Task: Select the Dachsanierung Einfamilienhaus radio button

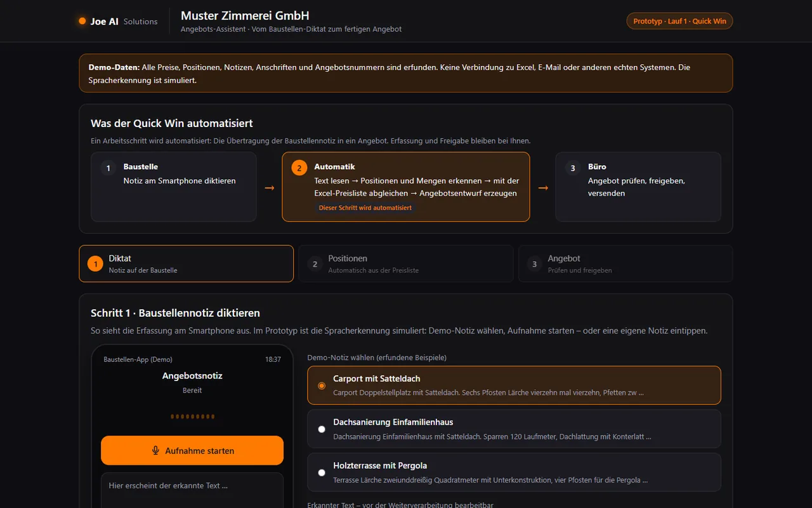Action: coord(322,429)
